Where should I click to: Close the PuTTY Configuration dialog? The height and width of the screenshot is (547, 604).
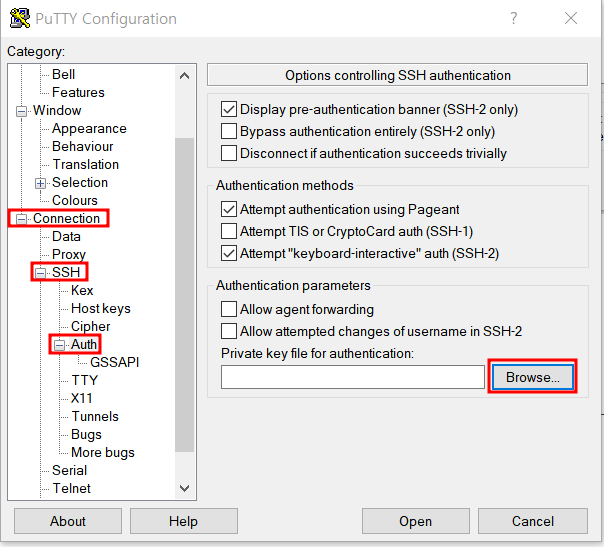point(570,18)
